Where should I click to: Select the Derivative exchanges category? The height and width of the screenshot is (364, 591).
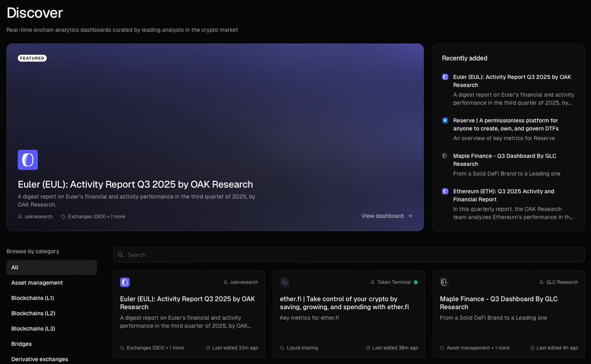(52, 360)
